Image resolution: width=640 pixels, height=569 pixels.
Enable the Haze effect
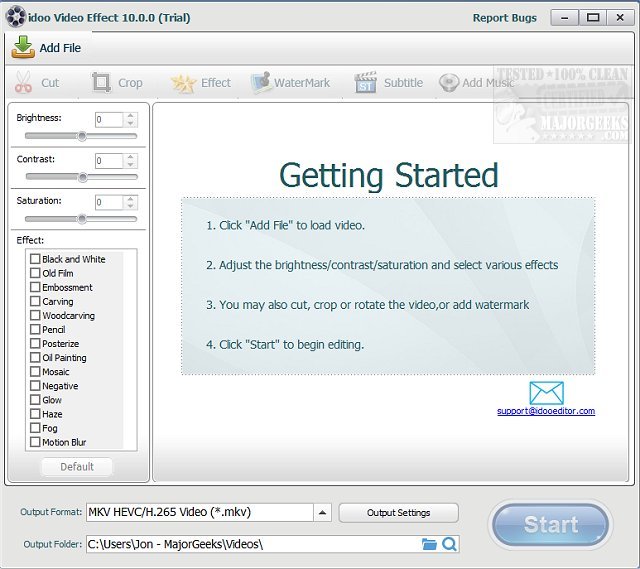coord(35,414)
